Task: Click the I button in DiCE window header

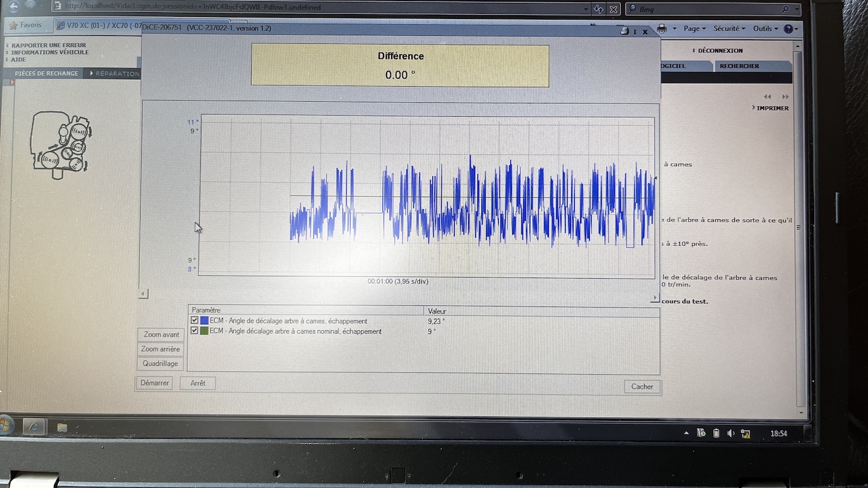Action: tap(635, 32)
